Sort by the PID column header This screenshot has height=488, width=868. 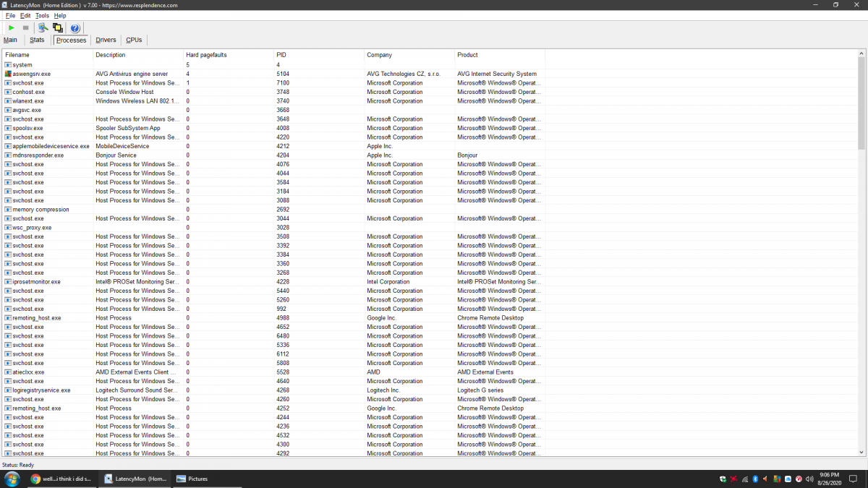[319, 55]
